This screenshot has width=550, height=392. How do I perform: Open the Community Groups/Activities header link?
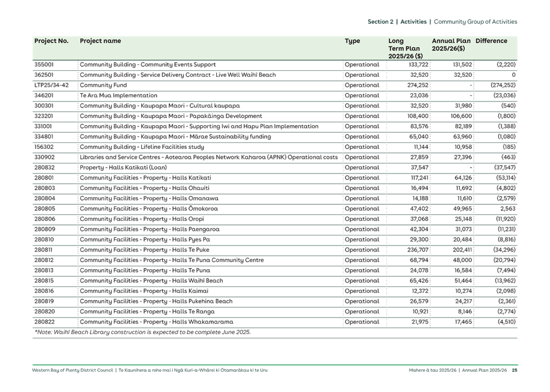click(476, 21)
